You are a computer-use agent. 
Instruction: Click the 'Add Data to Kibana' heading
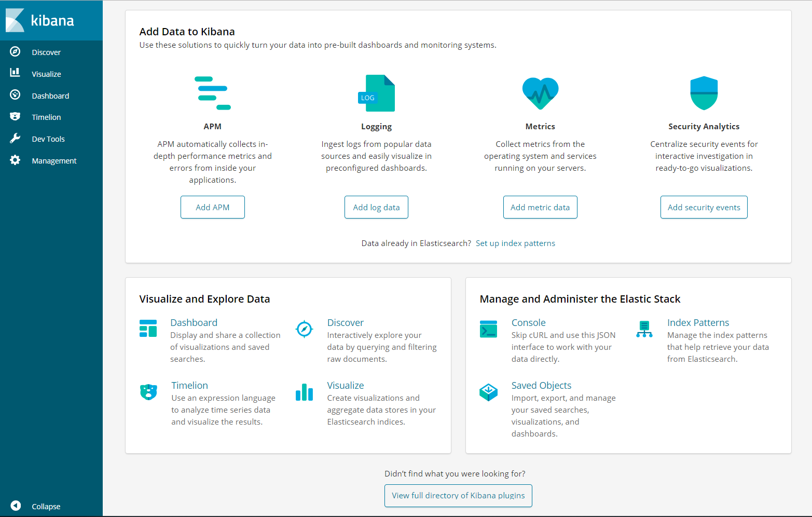coord(187,32)
